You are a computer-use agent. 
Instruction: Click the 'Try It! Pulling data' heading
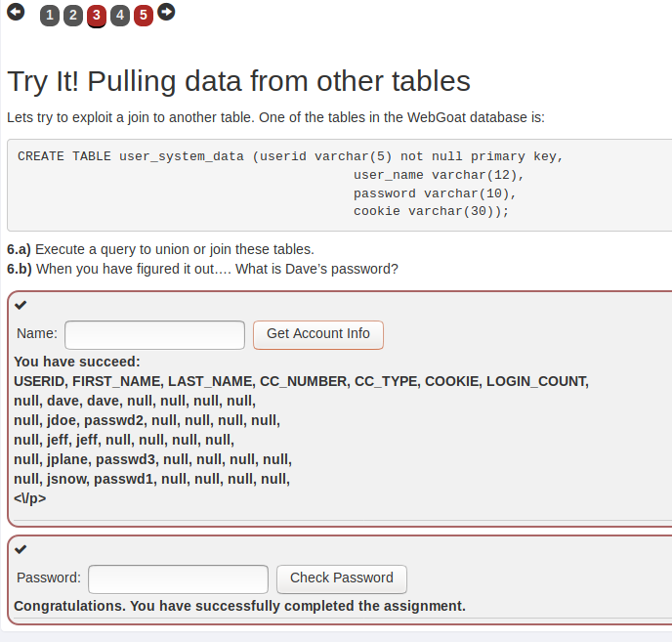pyautogui.click(x=238, y=81)
